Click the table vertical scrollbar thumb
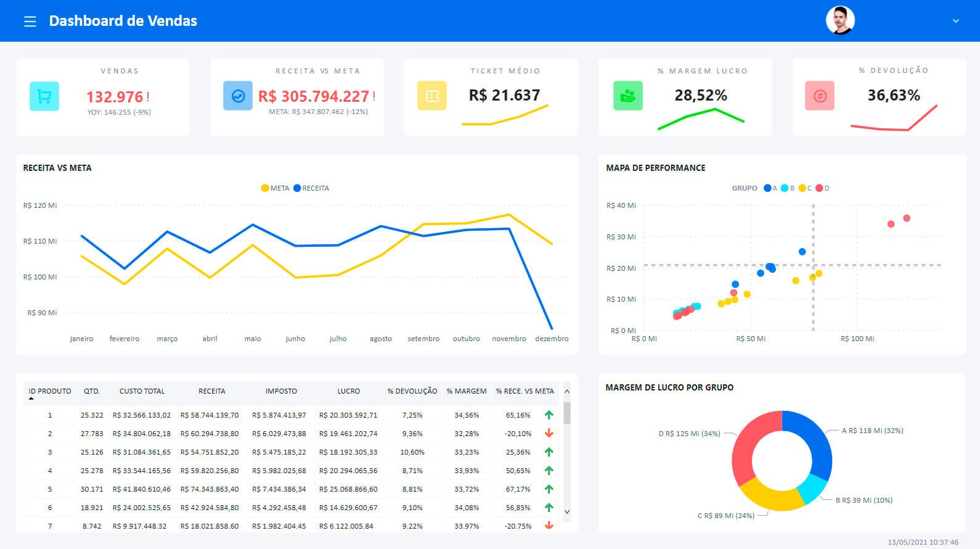 [x=567, y=413]
